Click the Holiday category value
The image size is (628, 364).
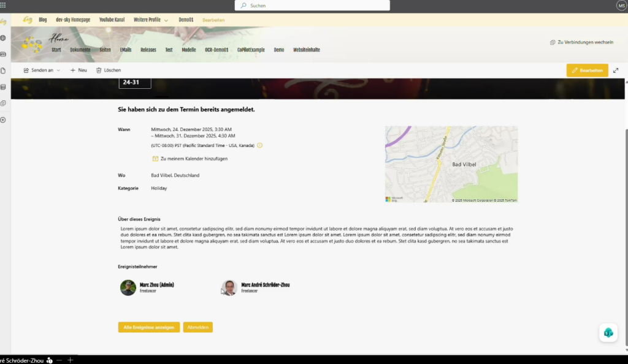point(159,188)
